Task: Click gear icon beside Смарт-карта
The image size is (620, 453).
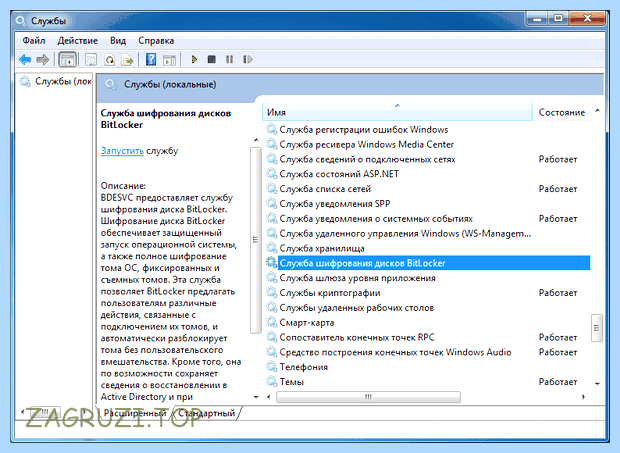Action: (x=272, y=323)
